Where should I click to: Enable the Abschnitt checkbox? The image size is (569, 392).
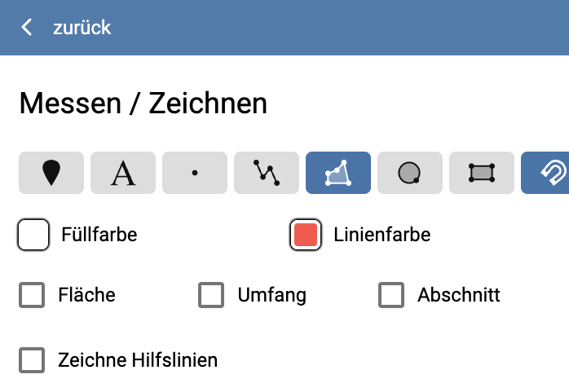(391, 295)
